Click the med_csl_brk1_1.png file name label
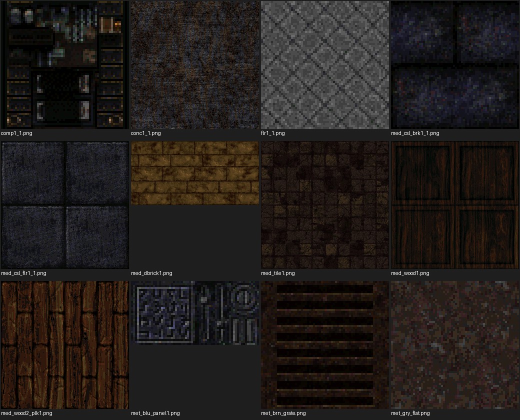 [415, 133]
